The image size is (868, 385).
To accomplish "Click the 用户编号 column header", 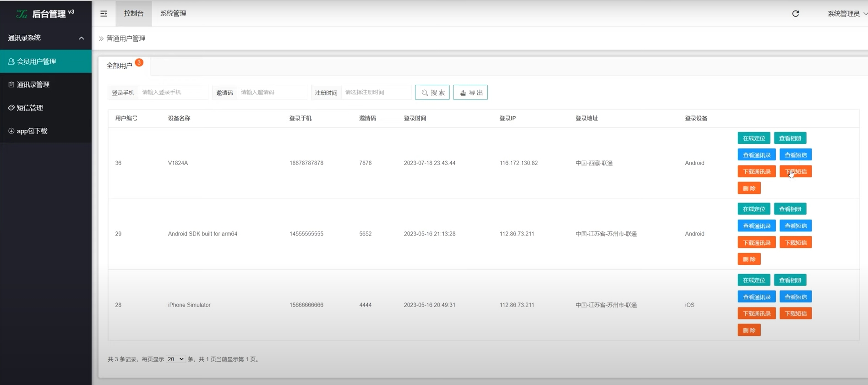I will [x=126, y=118].
